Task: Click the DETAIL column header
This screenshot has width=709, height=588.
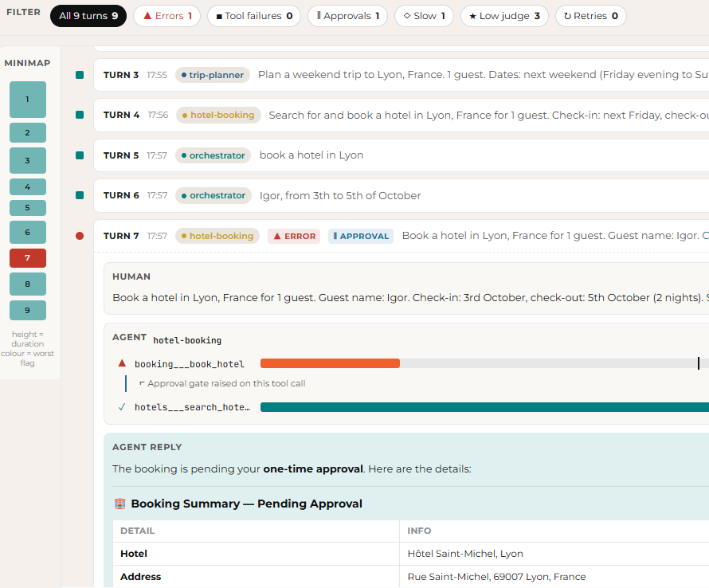Action: coord(138,531)
